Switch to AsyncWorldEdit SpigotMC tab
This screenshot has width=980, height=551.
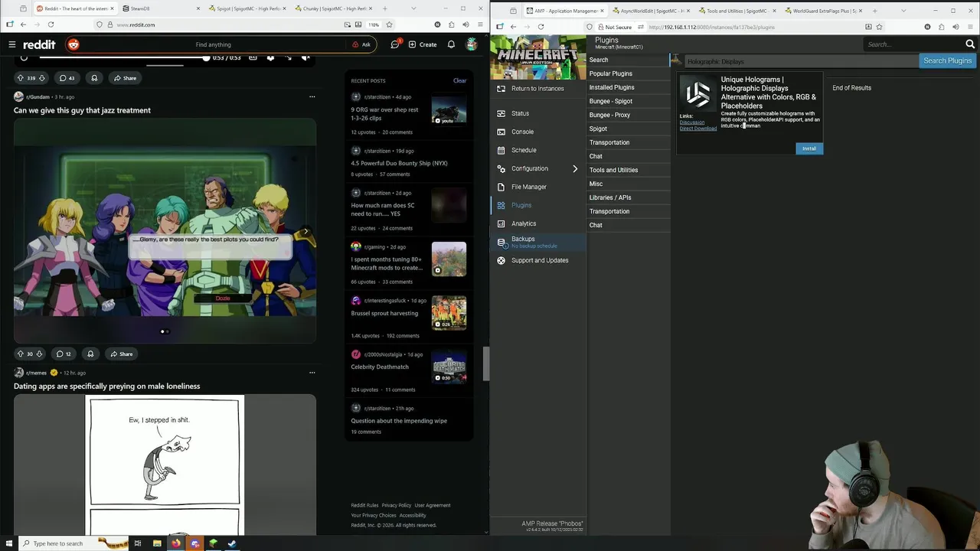coord(651,11)
